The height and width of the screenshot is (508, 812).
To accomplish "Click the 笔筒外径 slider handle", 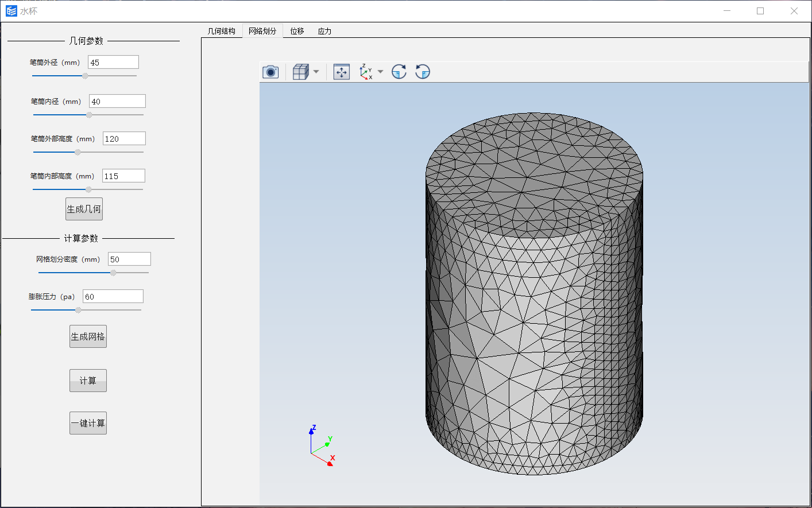I will (85, 76).
